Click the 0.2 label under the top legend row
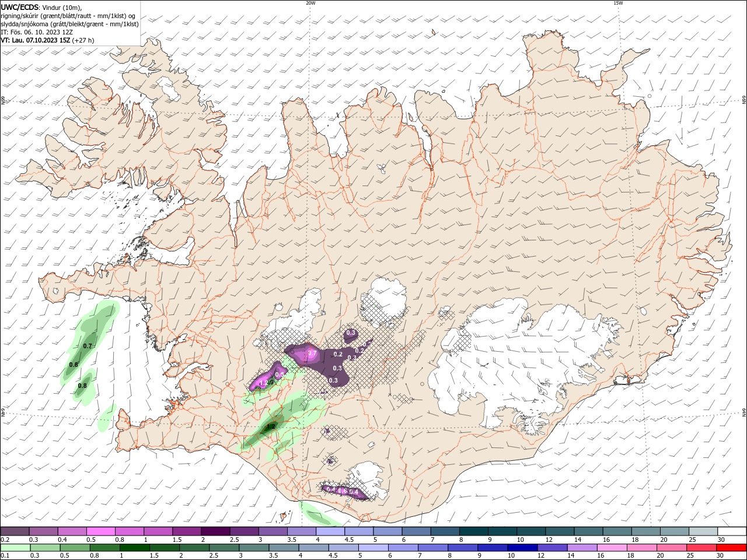Image resolution: width=747 pixels, height=560 pixels. click(x=5, y=540)
